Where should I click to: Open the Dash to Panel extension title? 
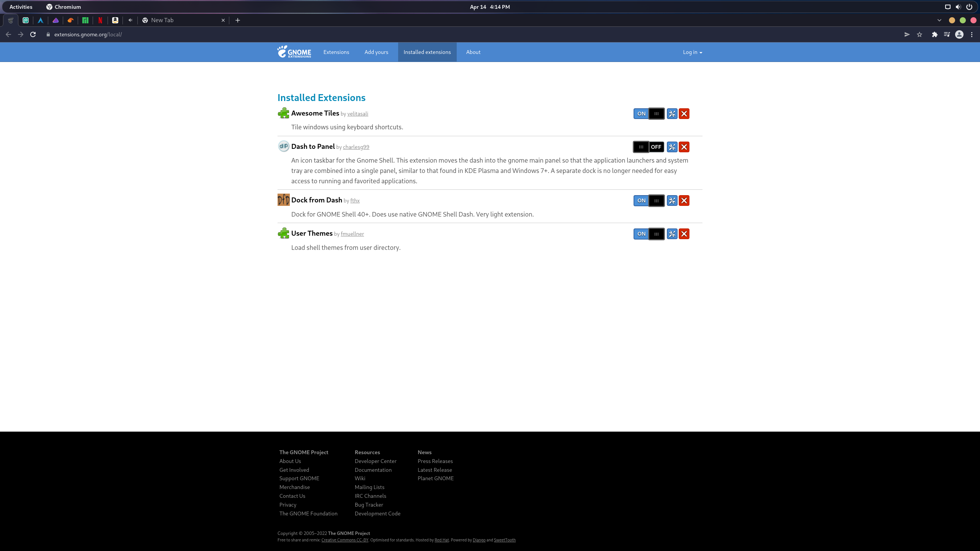pyautogui.click(x=313, y=147)
